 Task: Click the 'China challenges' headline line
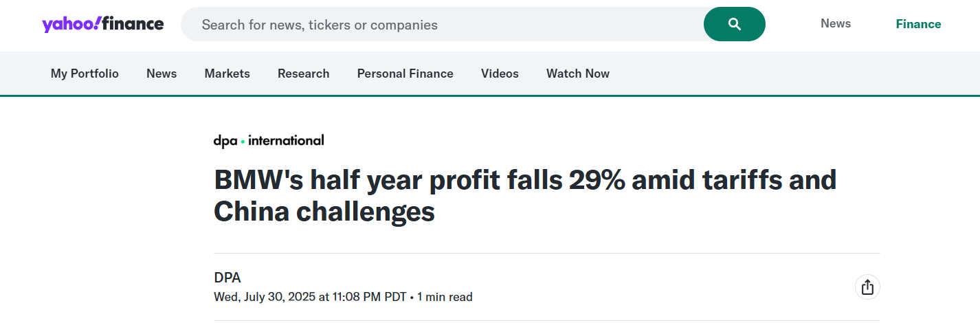pos(324,212)
